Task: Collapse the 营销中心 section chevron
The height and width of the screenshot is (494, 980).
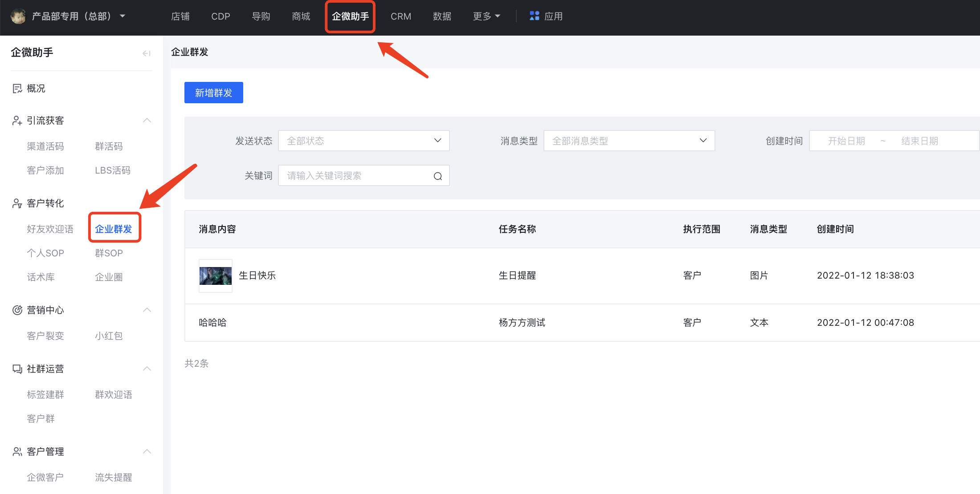Action: click(x=147, y=310)
